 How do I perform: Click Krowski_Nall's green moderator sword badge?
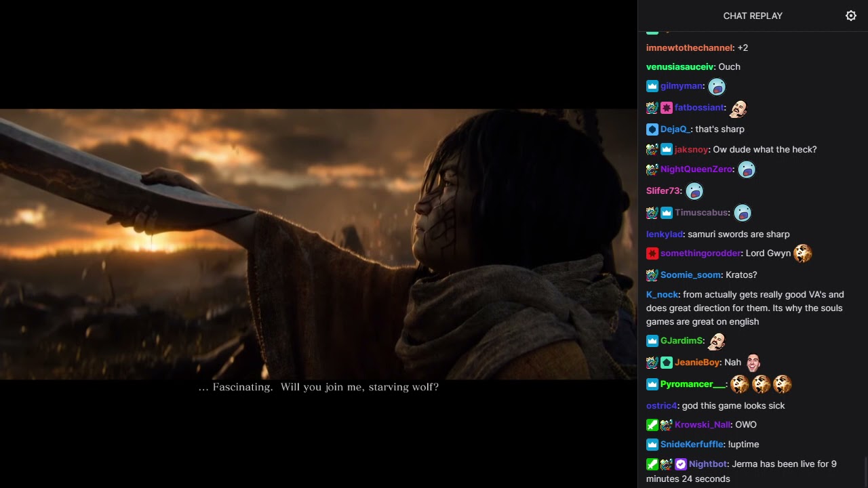point(652,425)
